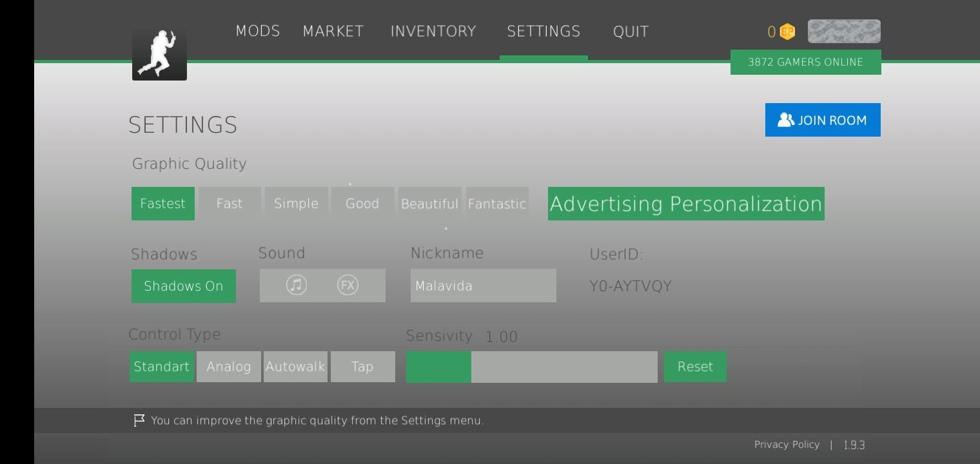Select the Tap control type
The width and height of the screenshot is (980, 464).
(x=363, y=367)
